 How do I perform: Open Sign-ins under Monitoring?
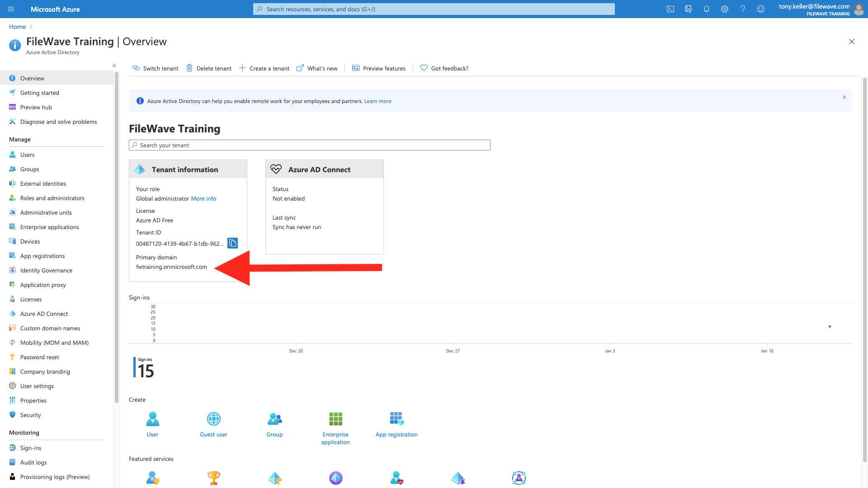[57, 448]
